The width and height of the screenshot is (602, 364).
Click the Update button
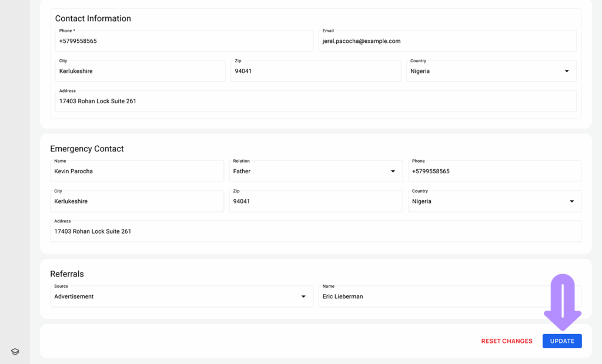pos(561,341)
